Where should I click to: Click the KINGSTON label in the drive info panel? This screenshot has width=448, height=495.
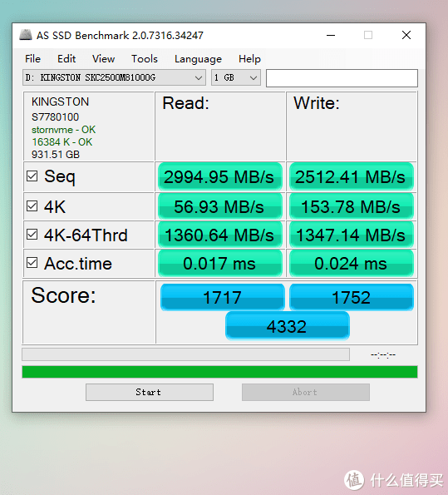(x=60, y=101)
